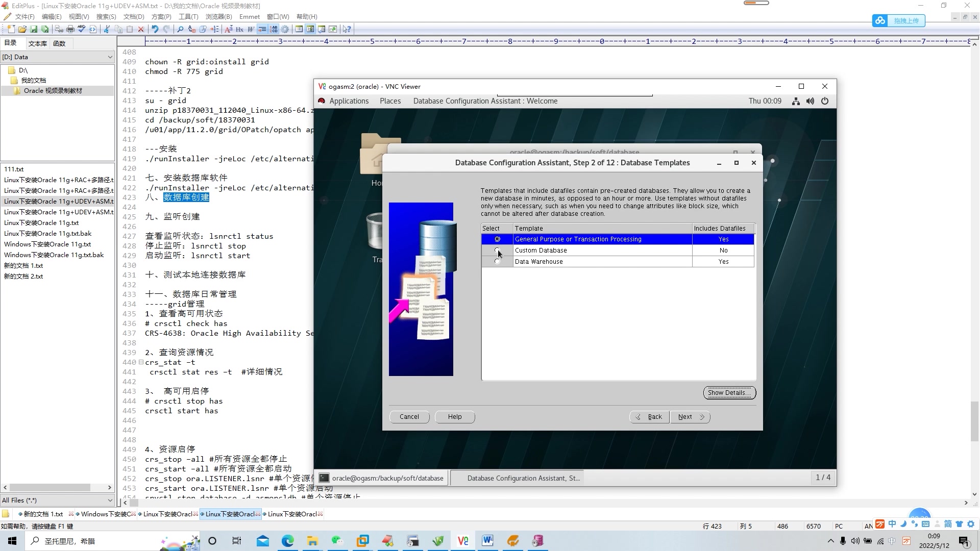The height and width of the screenshot is (551, 980).
Task: Click the Copy icon in toolbar
Action: coord(118,30)
